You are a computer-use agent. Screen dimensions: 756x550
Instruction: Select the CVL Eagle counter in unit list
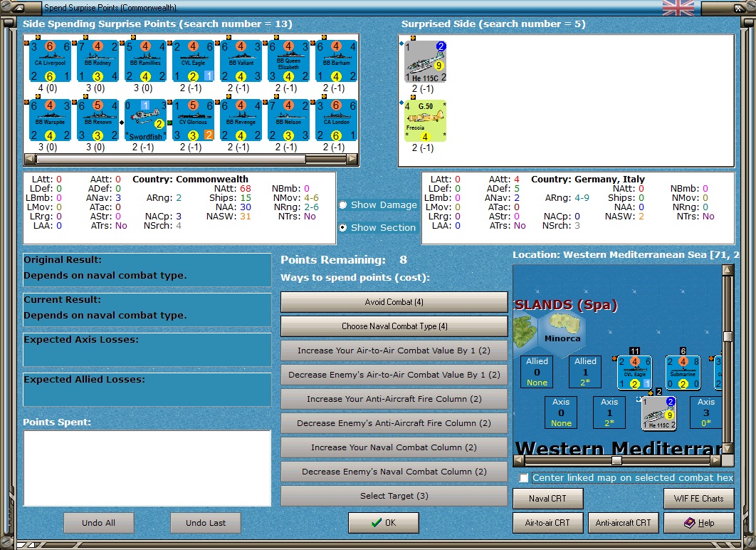194,61
